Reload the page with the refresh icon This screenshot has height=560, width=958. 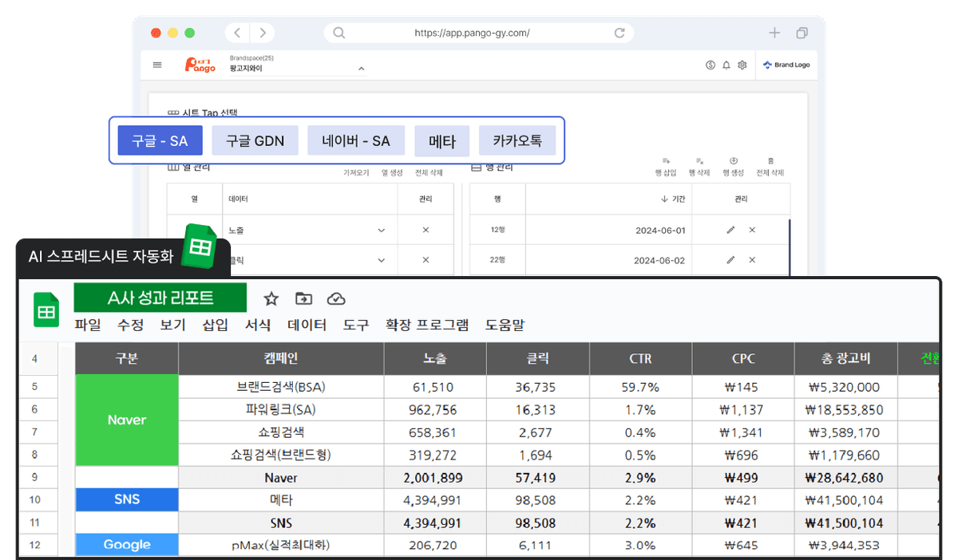[x=619, y=33]
